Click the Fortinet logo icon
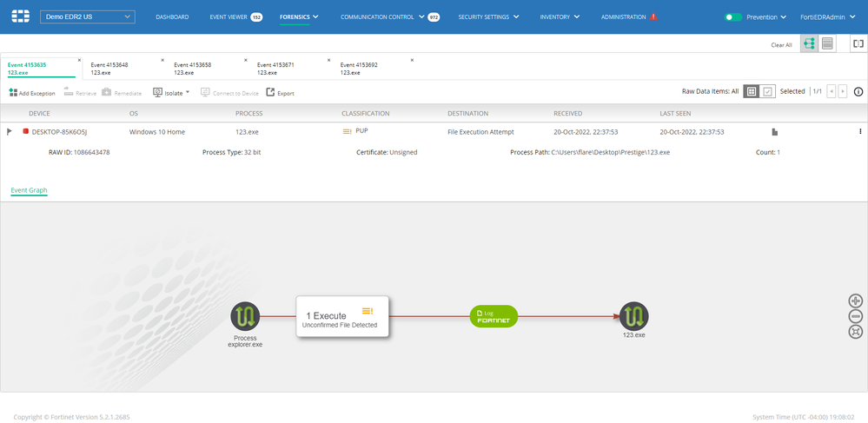 click(21, 17)
